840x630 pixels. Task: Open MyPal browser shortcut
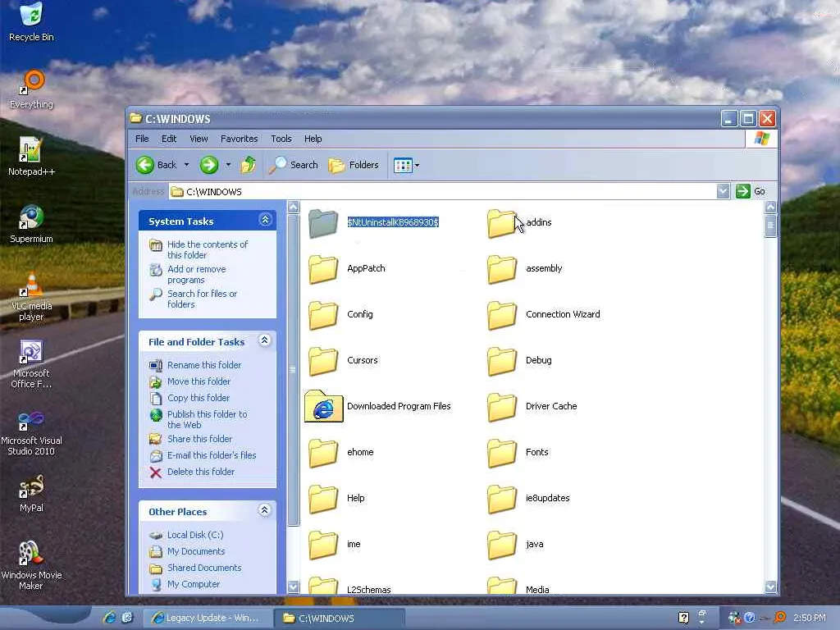(31, 493)
